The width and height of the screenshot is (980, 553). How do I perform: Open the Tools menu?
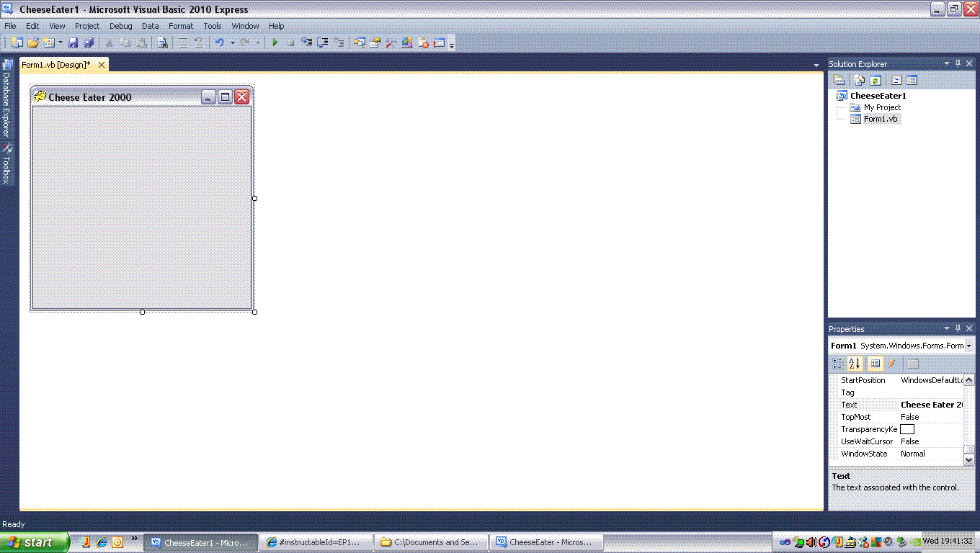[213, 26]
